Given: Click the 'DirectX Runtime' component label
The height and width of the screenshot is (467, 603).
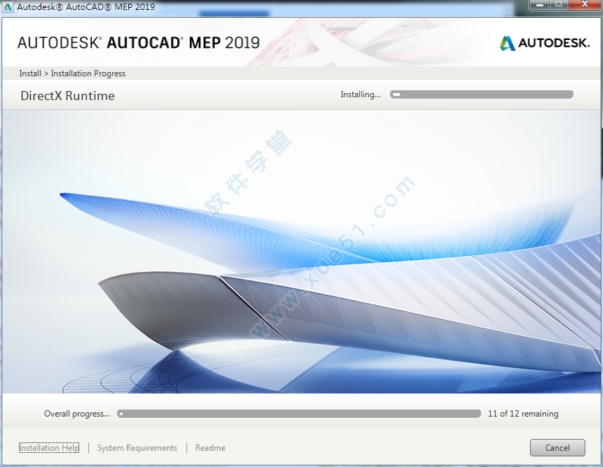Looking at the screenshot, I should click(67, 96).
